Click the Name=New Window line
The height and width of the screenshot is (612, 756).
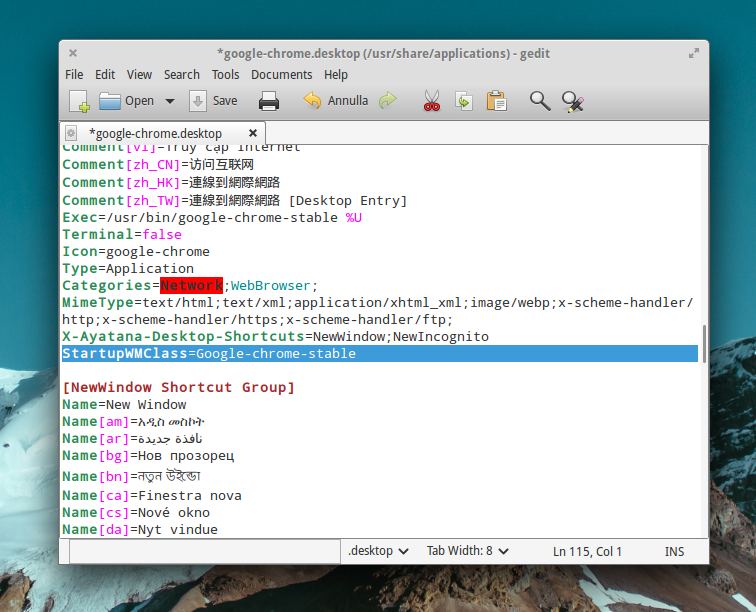[124, 404]
